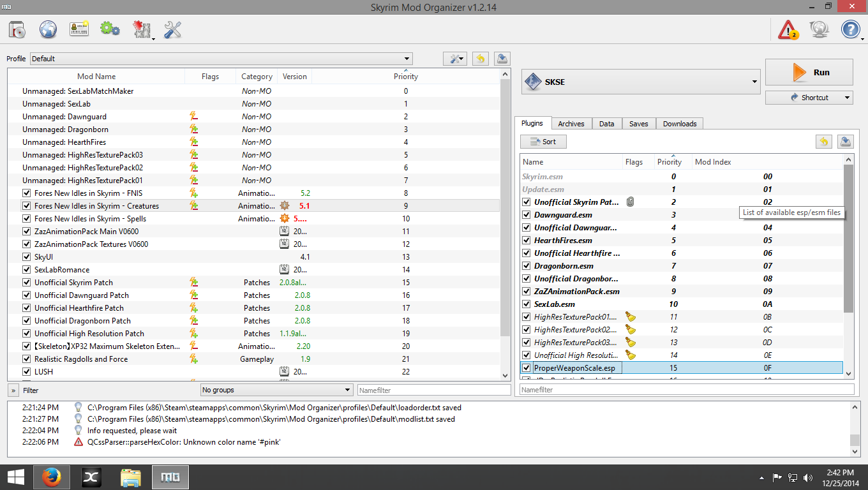Screen dimensions: 868x490
Task: Click the broom flag beside Unofficial High Resolution plugin
Action: [631, 355]
